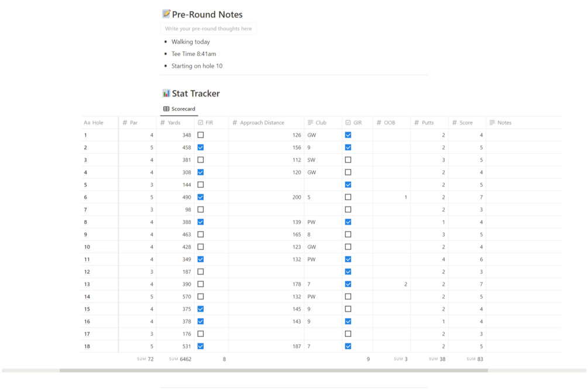
Task: Open the Scorecard view tab
Action: pyautogui.click(x=179, y=109)
